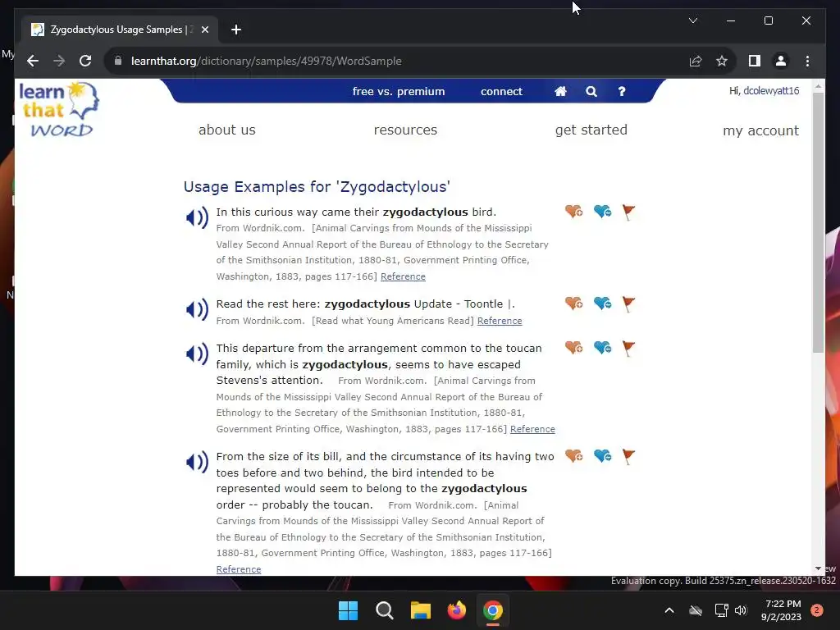840x630 pixels.
Task: Bookmark this page with the star icon
Action: 722,61
